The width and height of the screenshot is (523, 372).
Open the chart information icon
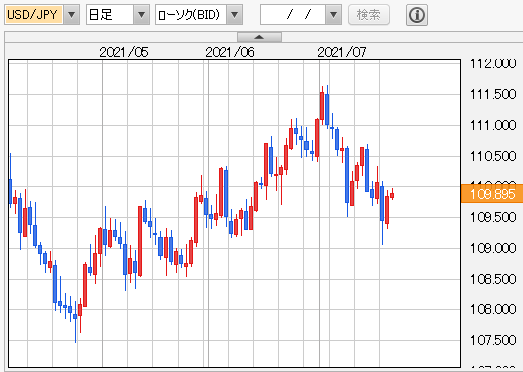click(x=417, y=15)
